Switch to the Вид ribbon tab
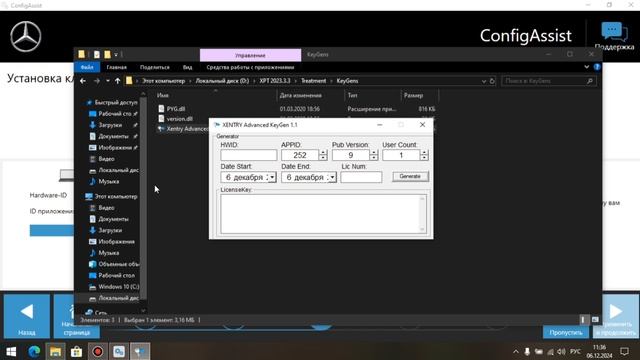640x360 pixels. [187, 67]
